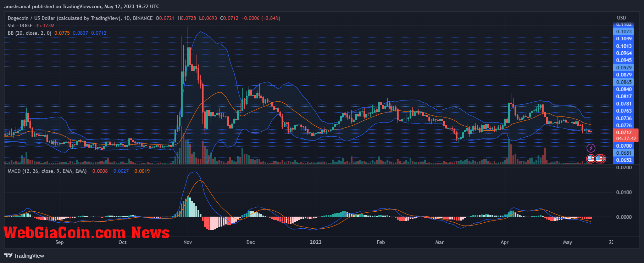Click the MACD axis value 0.0100

coord(624,192)
